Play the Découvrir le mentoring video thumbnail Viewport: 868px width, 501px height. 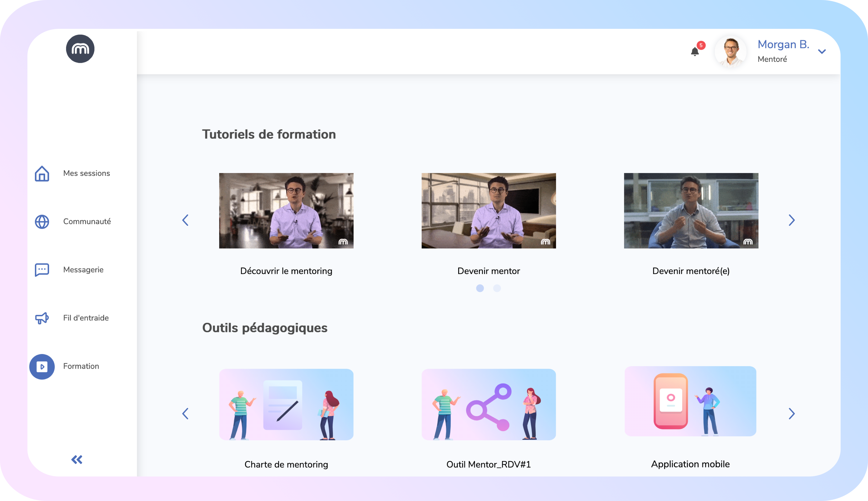(x=286, y=210)
